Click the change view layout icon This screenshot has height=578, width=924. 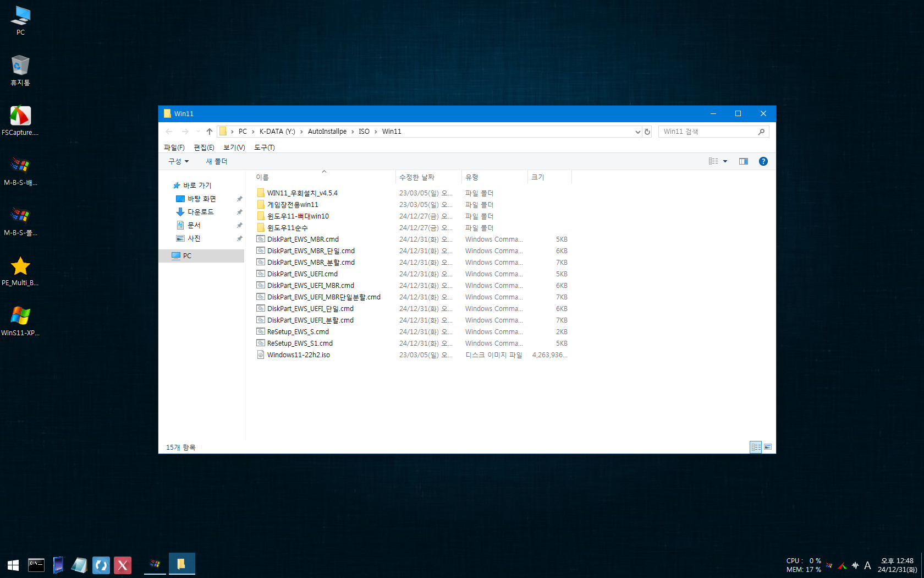click(713, 161)
